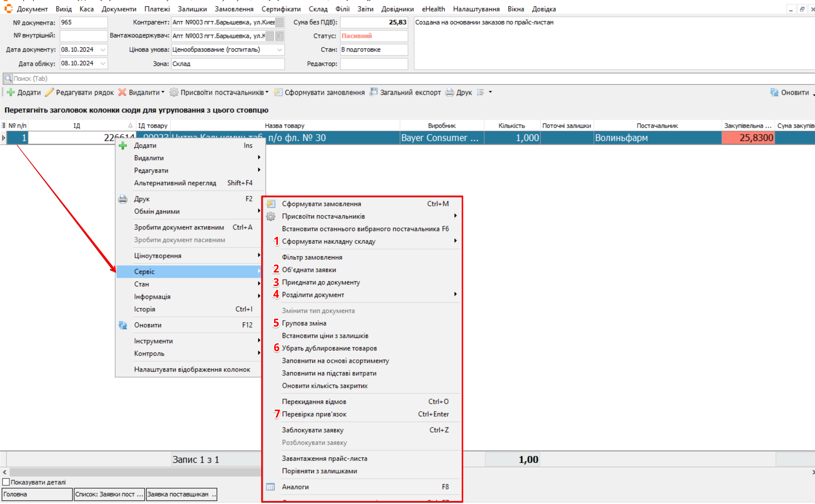The width and height of the screenshot is (815, 504).
Task: Click the Оновити refresh icon in toolbar
Action: pos(774,92)
